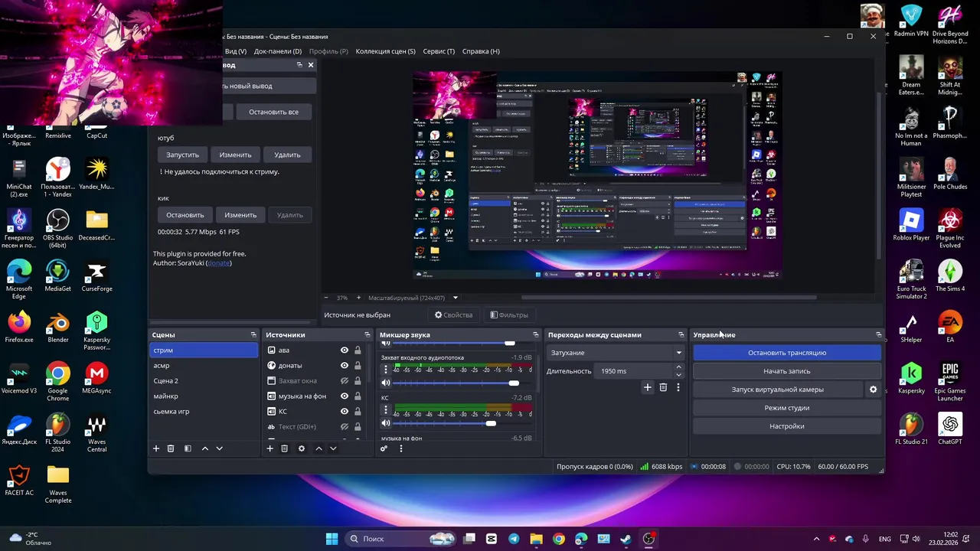Add a source with the plus icon in Источники

269,448
